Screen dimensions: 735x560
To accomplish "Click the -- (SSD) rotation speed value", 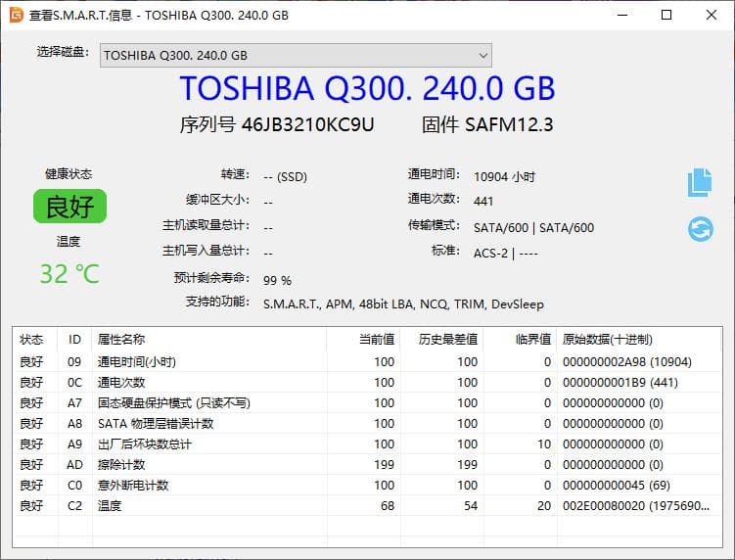I will tap(285, 177).
